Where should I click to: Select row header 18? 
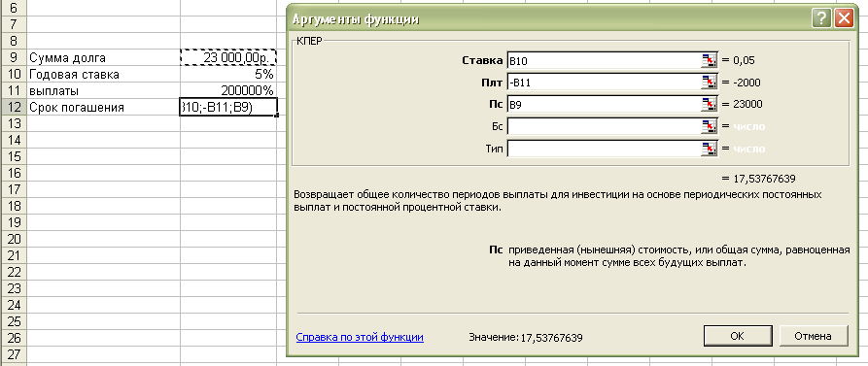tap(13, 206)
